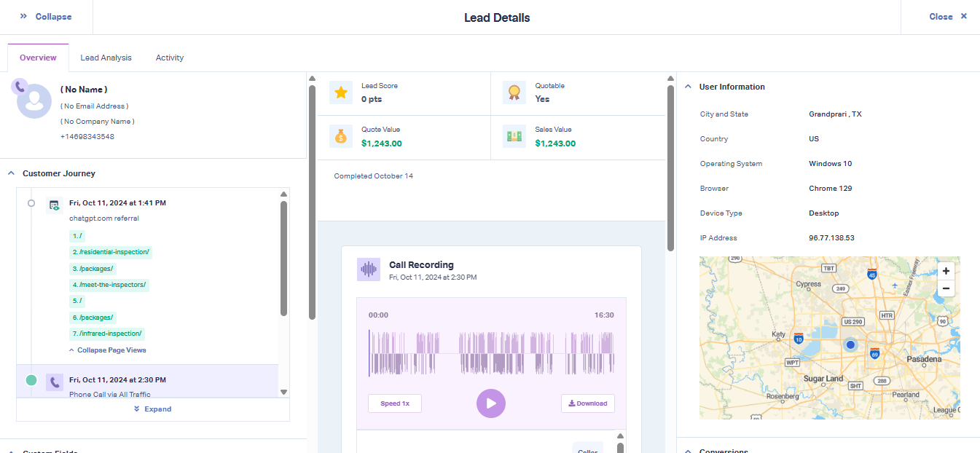Click the Call Recording card title
Viewport: 980px width, 453px height.
click(x=421, y=265)
